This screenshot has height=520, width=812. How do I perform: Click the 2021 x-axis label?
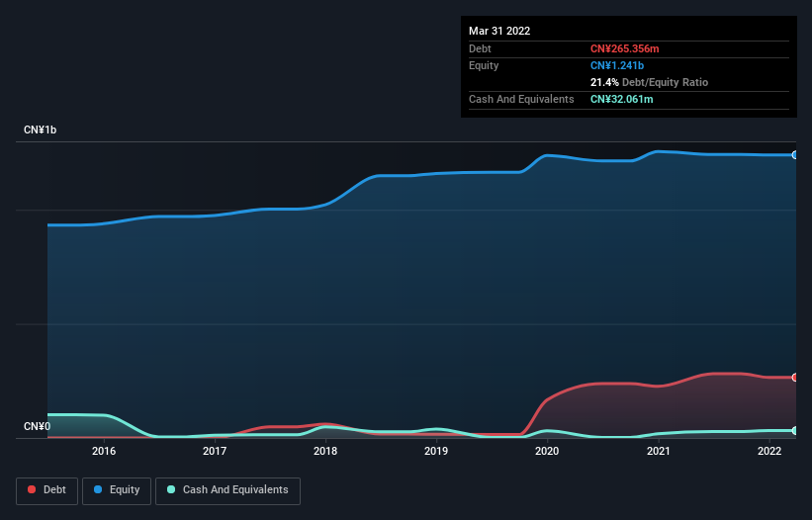658,451
